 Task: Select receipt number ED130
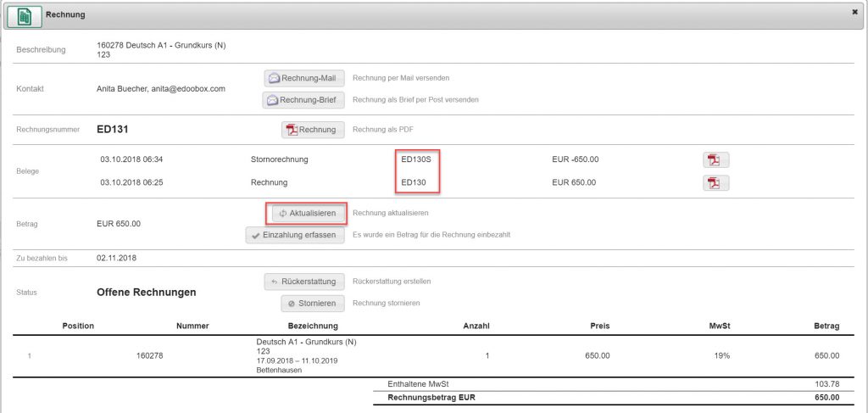tap(414, 181)
